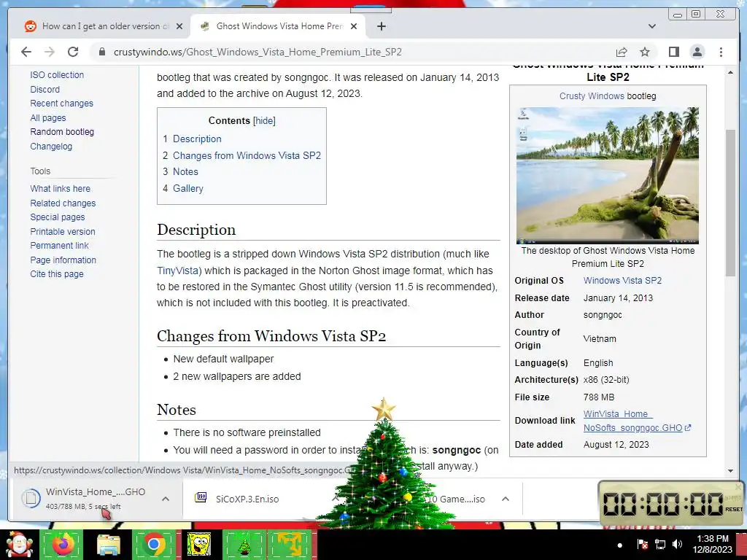Image resolution: width=747 pixels, height=560 pixels.
Task: Jump to Notes in contents
Action: (x=185, y=171)
